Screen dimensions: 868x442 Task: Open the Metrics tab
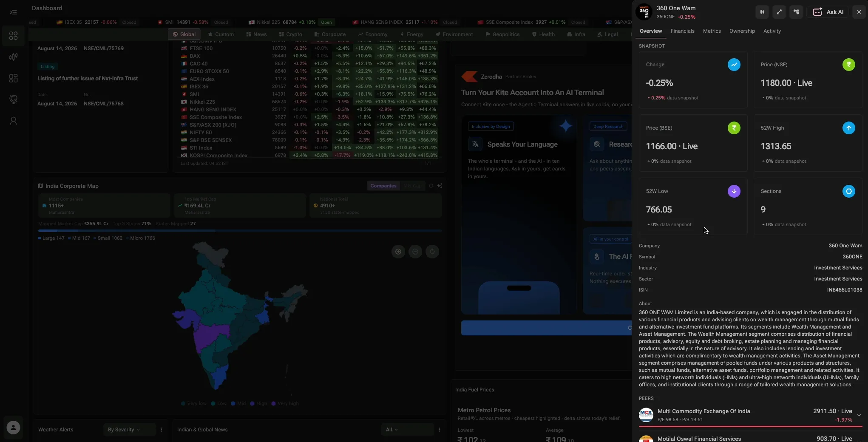[712, 31]
